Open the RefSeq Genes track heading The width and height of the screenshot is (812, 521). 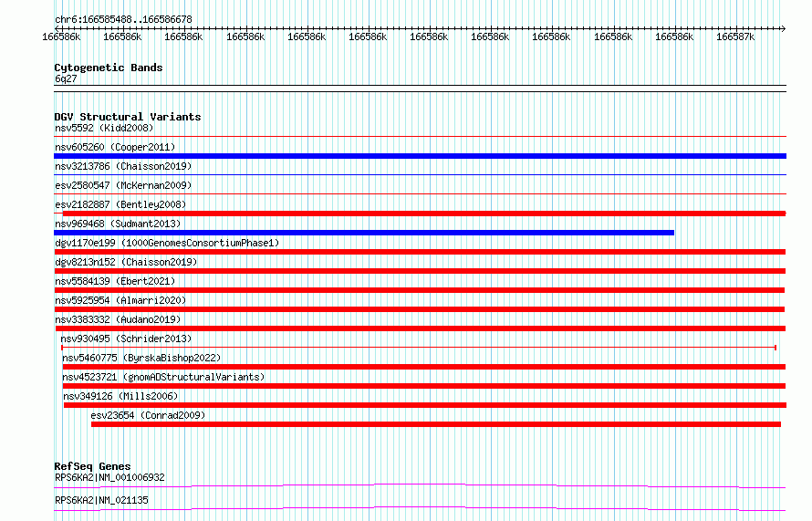92,466
